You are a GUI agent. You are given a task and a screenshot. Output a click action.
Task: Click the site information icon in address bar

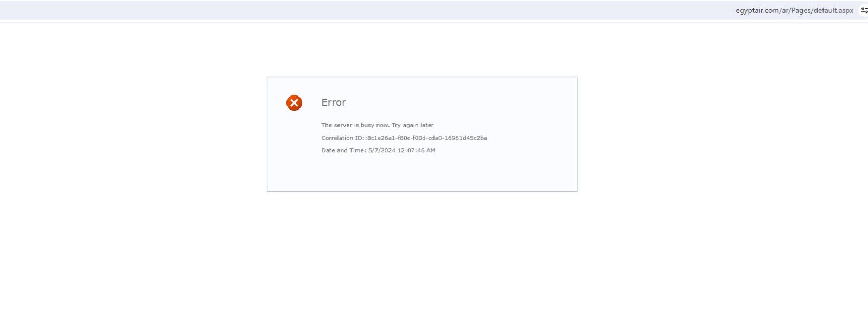click(x=864, y=10)
